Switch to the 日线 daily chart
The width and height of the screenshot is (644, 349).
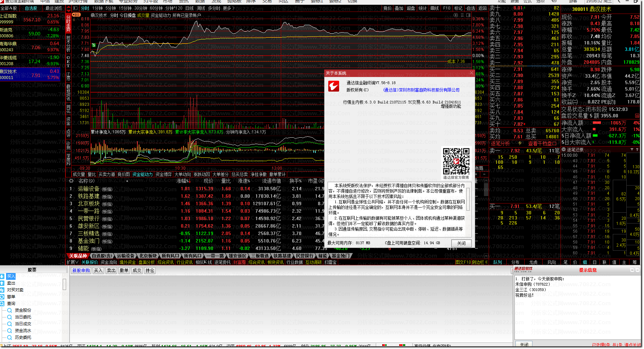click(190, 8)
